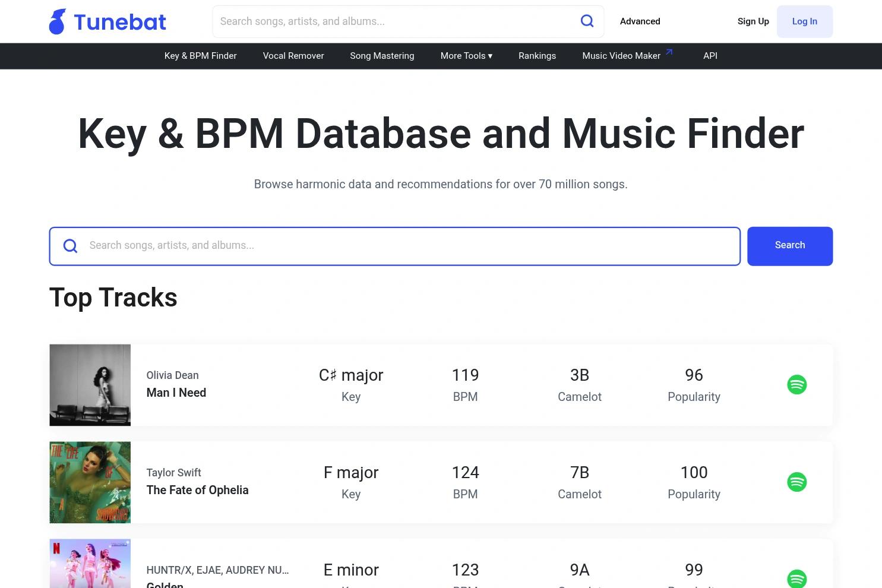Click the external link arrow beside Music Video Maker
This screenshot has height=588, width=882.
[669, 52]
